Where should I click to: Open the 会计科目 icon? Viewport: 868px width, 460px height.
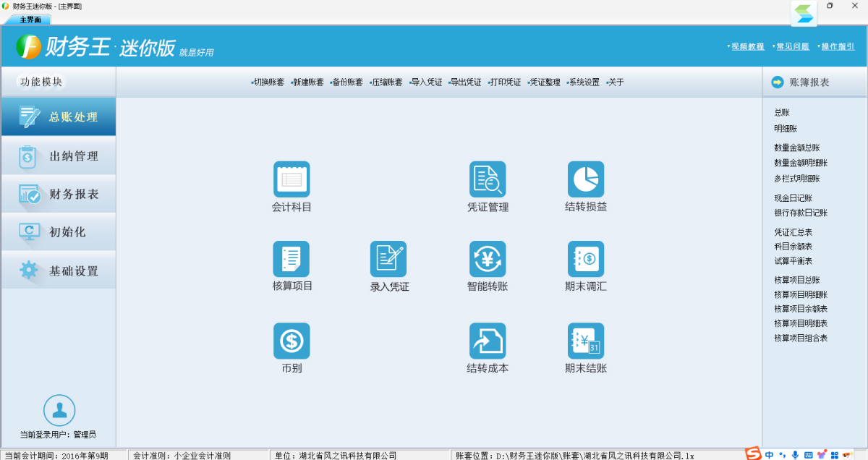292,179
